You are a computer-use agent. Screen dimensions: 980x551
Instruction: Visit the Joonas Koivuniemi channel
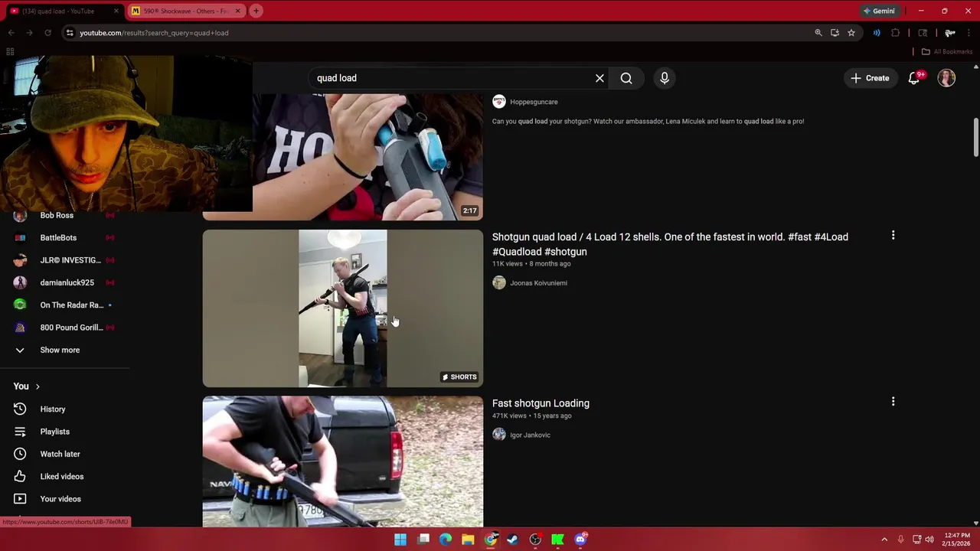(x=538, y=283)
